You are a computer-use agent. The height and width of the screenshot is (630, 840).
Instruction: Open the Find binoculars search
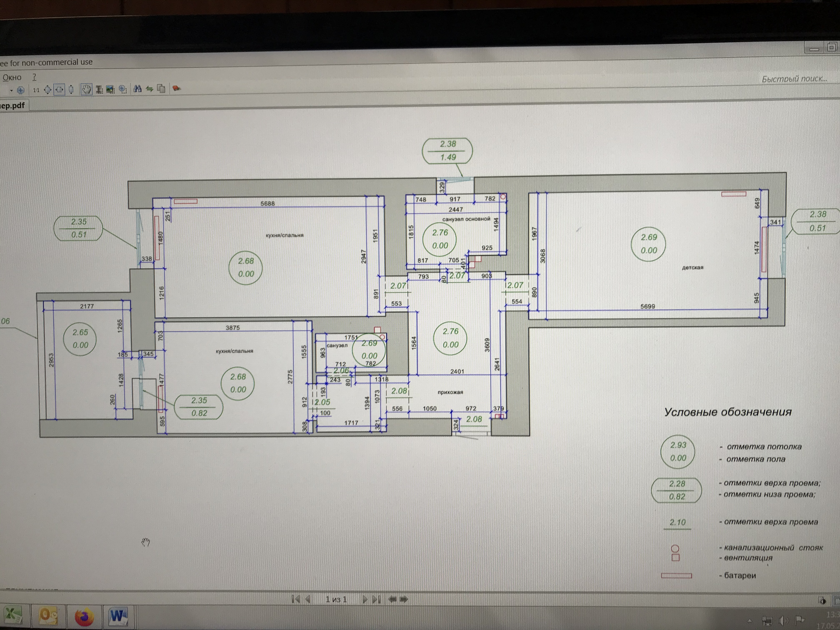137,89
